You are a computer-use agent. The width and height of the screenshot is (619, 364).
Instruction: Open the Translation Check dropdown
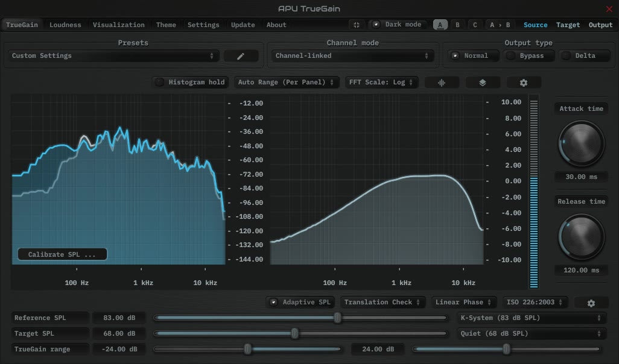point(383,302)
